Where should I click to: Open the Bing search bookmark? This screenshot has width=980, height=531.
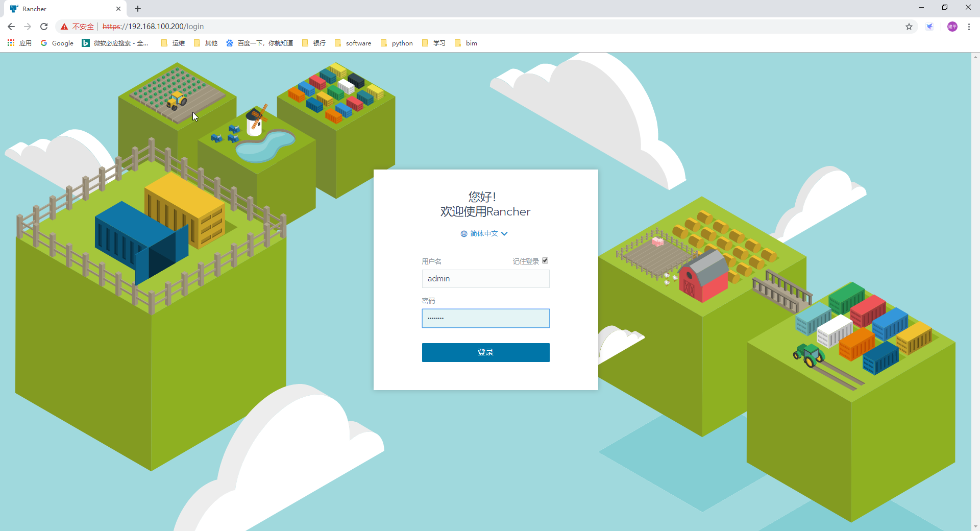point(115,43)
